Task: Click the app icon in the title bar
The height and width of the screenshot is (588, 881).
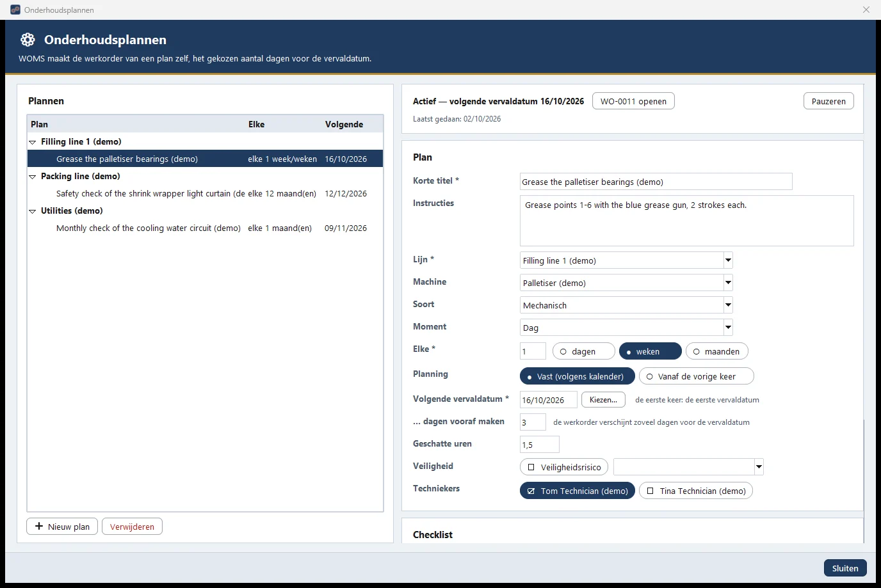Action: click(15, 10)
